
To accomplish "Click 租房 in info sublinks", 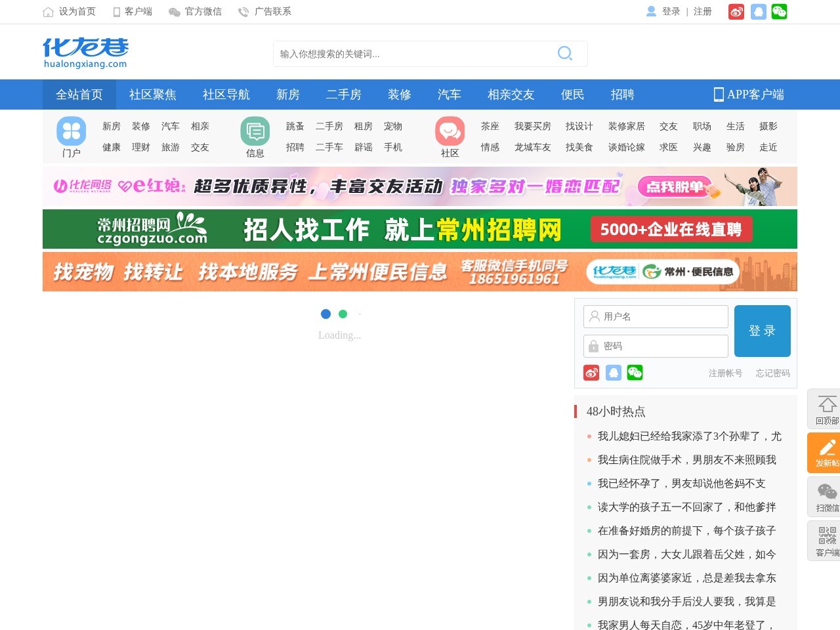I will pyautogui.click(x=364, y=127).
